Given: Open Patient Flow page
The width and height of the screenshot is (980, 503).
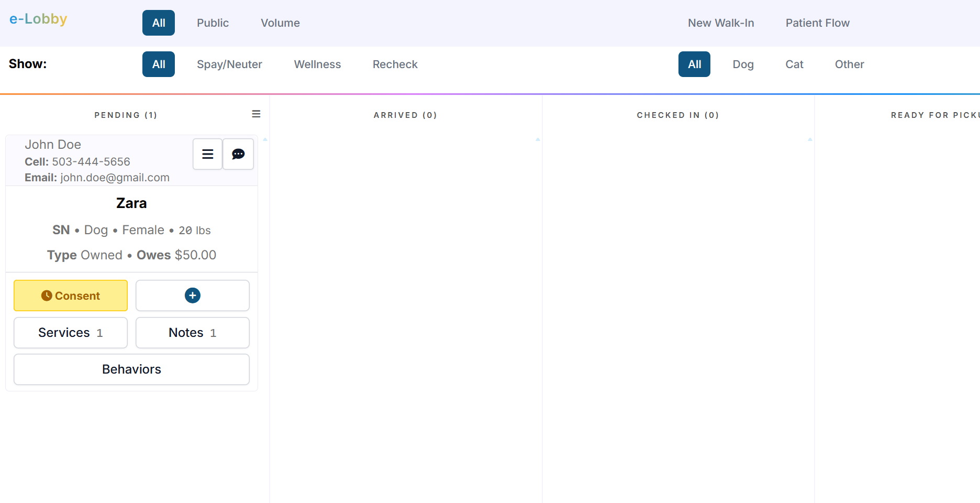Looking at the screenshot, I should click(x=817, y=23).
